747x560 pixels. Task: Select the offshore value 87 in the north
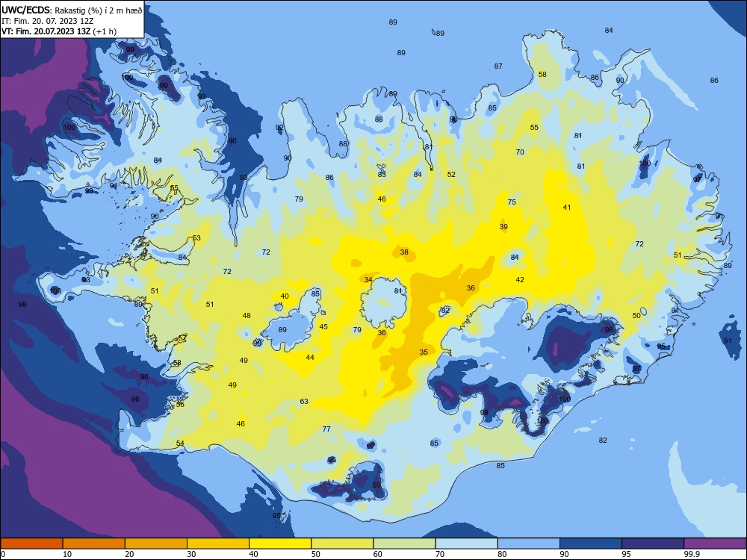498,66
